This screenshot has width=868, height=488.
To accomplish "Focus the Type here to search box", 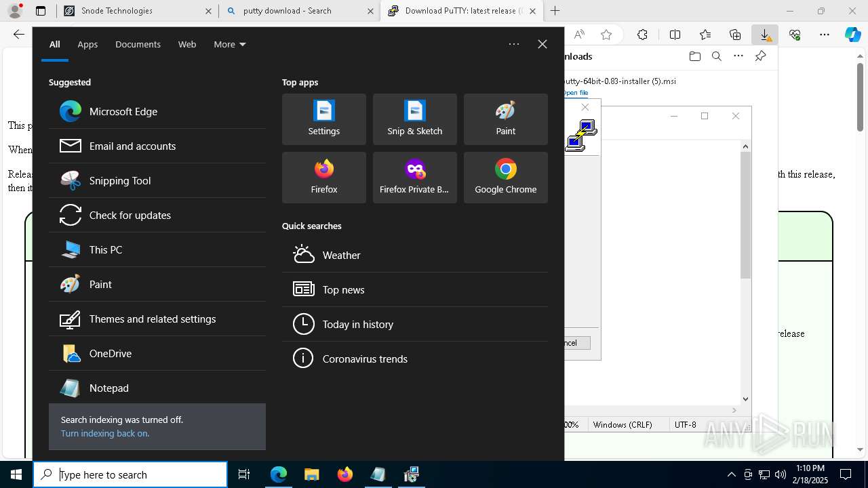I will tap(130, 474).
